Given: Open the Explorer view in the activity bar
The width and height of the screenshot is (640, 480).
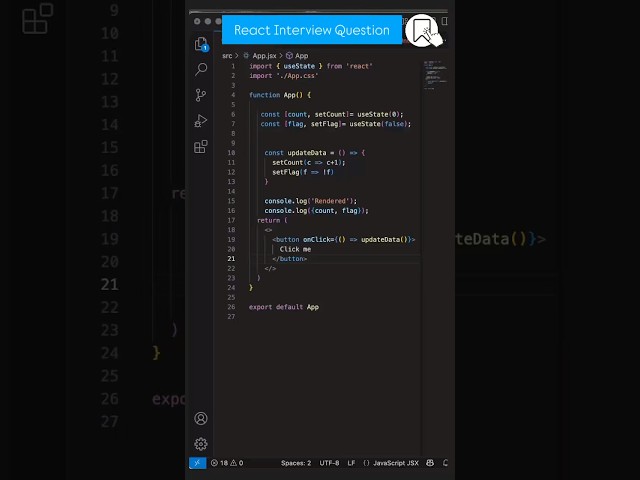Looking at the screenshot, I should coord(201,44).
